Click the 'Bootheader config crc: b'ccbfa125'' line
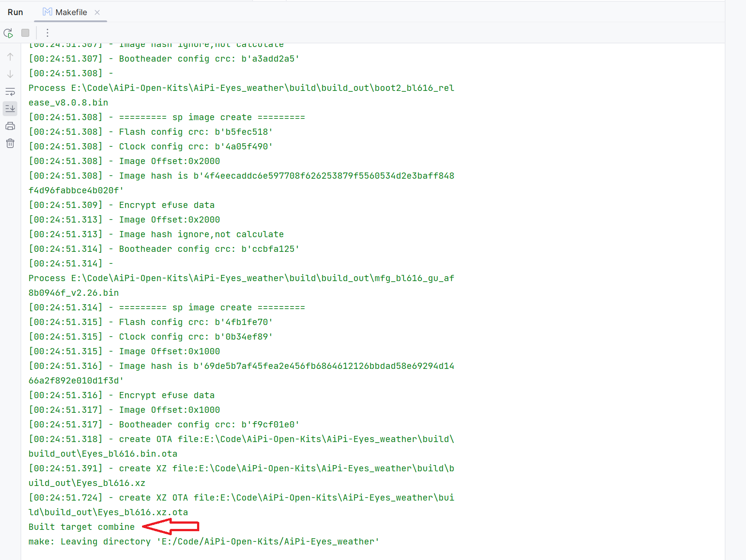This screenshot has width=746, height=560. click(x=164, y=249)
